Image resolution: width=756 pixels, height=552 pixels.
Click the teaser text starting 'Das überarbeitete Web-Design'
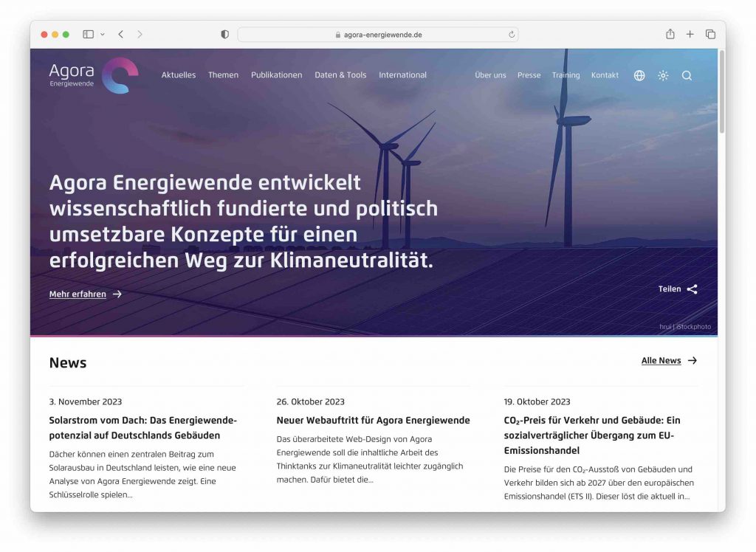tap(370, 460)
